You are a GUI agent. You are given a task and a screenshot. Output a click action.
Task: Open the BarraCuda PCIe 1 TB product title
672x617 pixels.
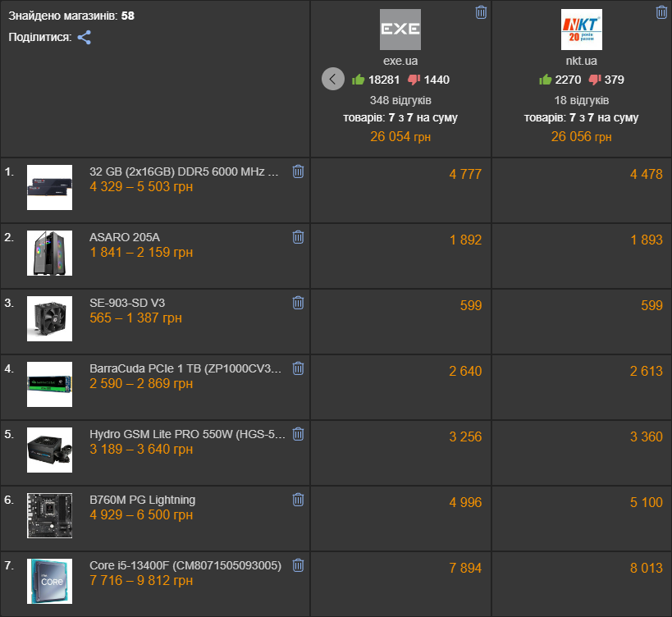[185, 368]
